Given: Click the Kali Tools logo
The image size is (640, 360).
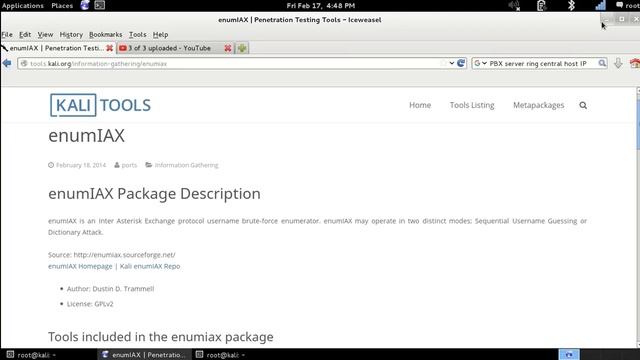Looking at the screenshot, I should [x=100, y=105].
